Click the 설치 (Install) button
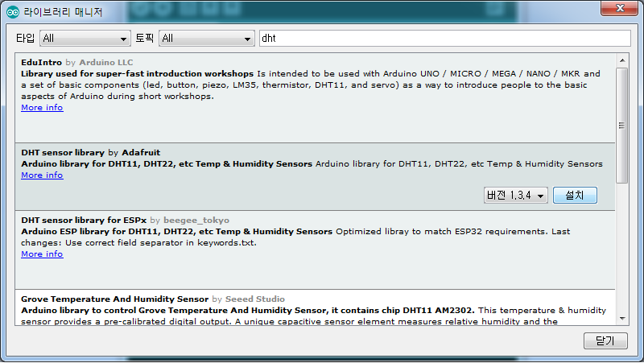This screenshot has width=644, height=363. [x=575, y=196]
